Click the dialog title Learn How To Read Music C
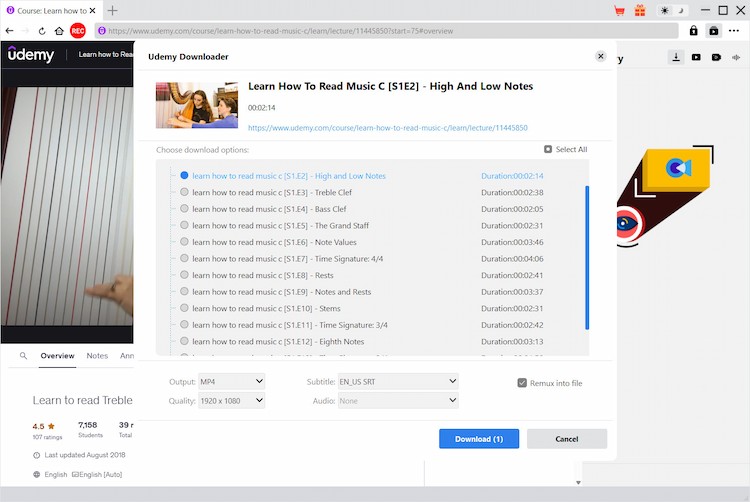The image size is (750, 502). tap(390, 86)
